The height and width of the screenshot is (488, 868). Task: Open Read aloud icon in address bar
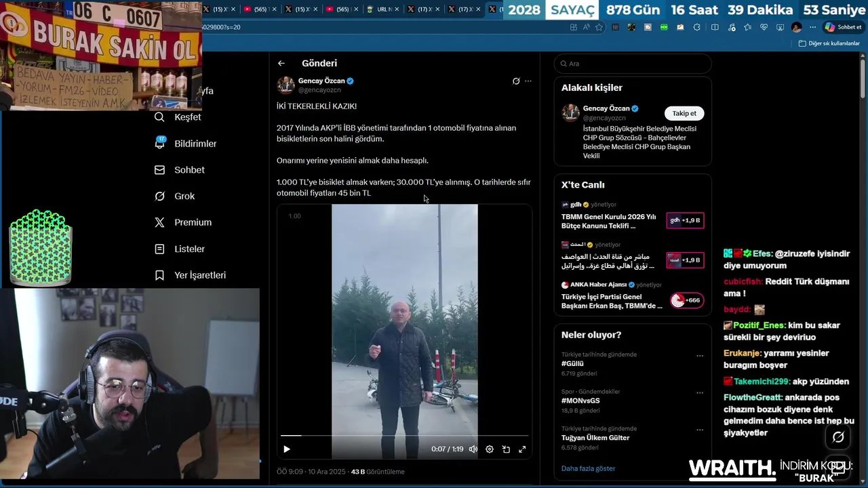coord(586,27)
